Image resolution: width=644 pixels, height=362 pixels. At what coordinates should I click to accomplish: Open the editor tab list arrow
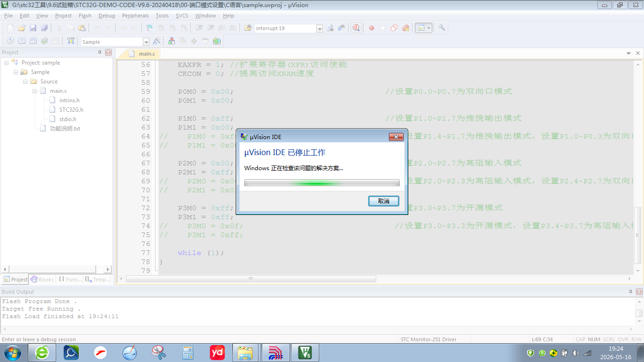point(628,53)
